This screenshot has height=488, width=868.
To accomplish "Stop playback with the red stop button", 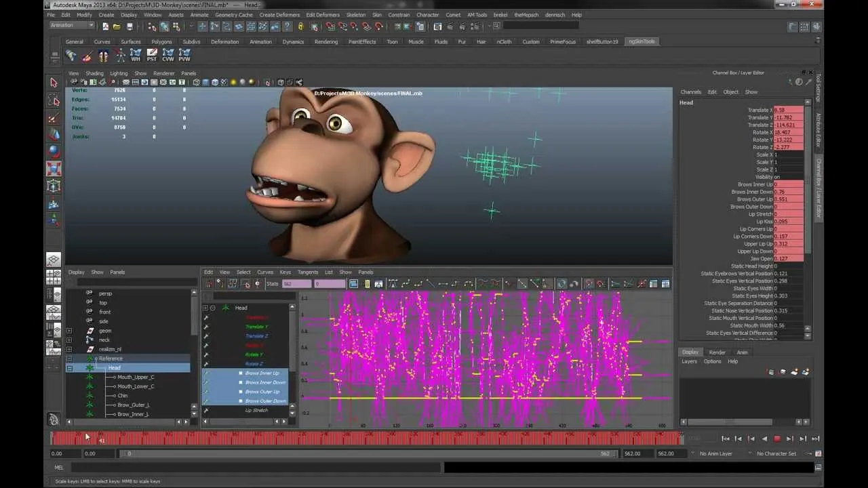I will pos(777,439).
